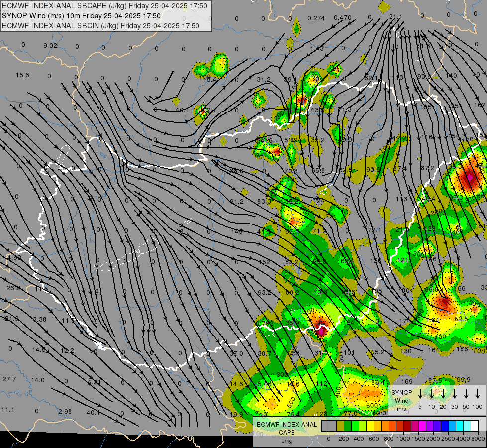The image size is (487, 448).
Task: Click the map value 8.38
Action: pyautogui.click(x=40, y=319)
